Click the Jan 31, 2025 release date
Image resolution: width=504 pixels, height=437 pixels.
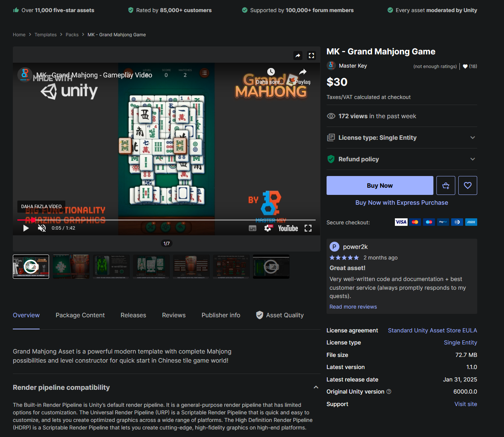tap(460, 380)
